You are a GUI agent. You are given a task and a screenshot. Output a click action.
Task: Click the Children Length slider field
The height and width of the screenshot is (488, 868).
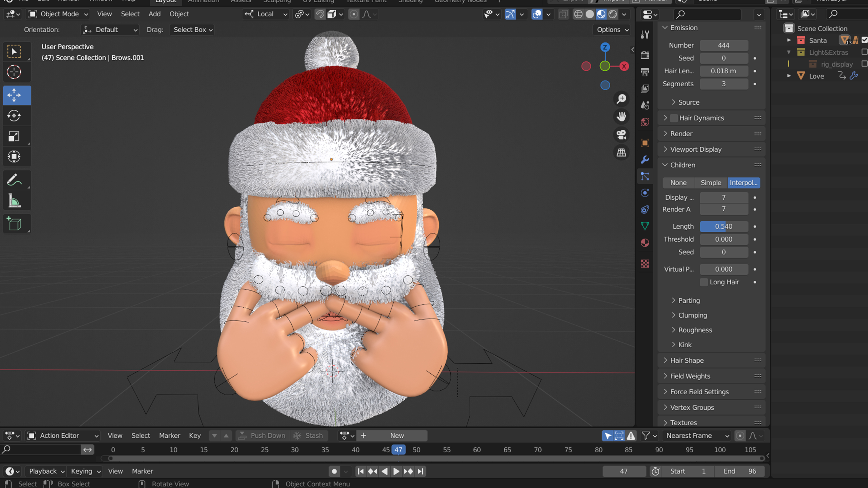tap(724, 227)
